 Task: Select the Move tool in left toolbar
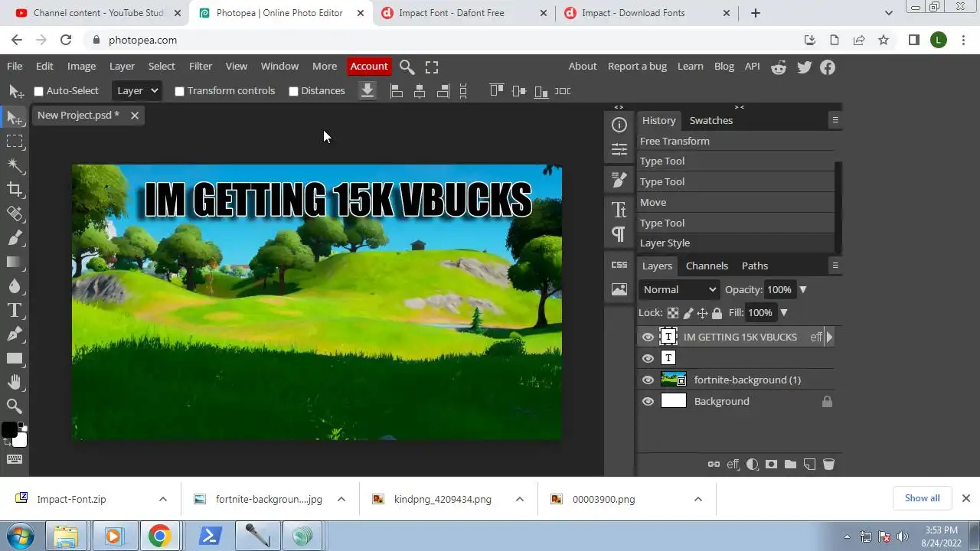[x=15, y=118]
